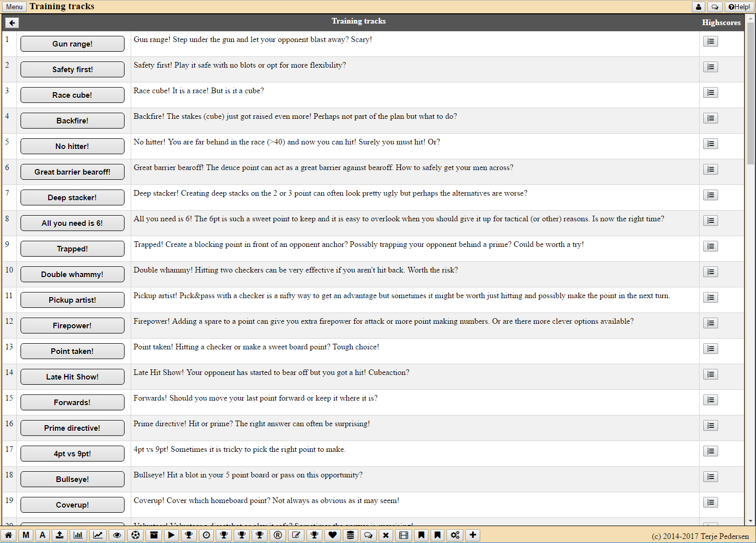Image resolution: width=756 pixels, height=543 pixels.
Task: Open highscores list for Race cube row
Action: click(x=710, y=93)
